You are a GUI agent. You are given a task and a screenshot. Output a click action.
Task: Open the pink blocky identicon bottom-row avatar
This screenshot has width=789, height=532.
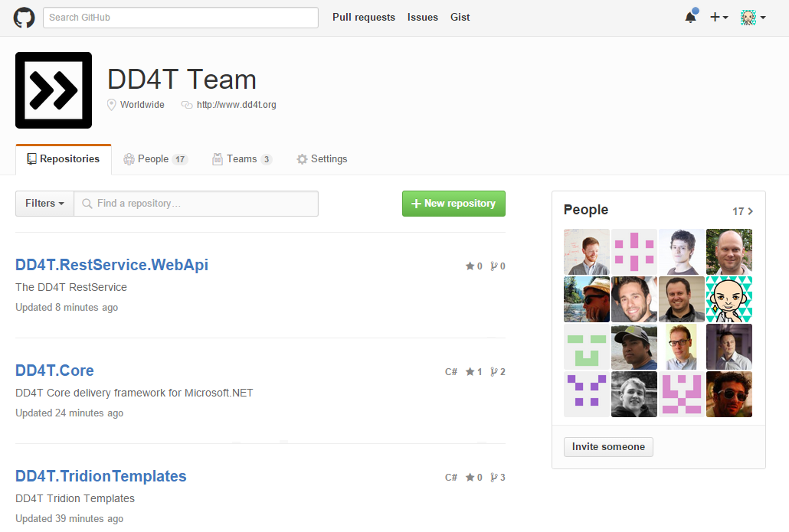(x=682, y=394)
